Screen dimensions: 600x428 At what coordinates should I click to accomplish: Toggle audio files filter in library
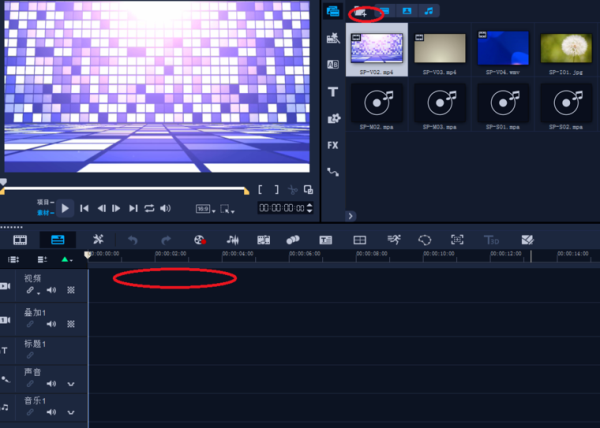point(429,11)
